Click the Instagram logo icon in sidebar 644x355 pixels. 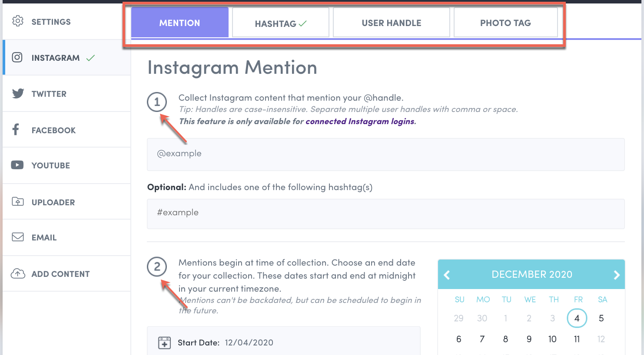tap(17, 57)
